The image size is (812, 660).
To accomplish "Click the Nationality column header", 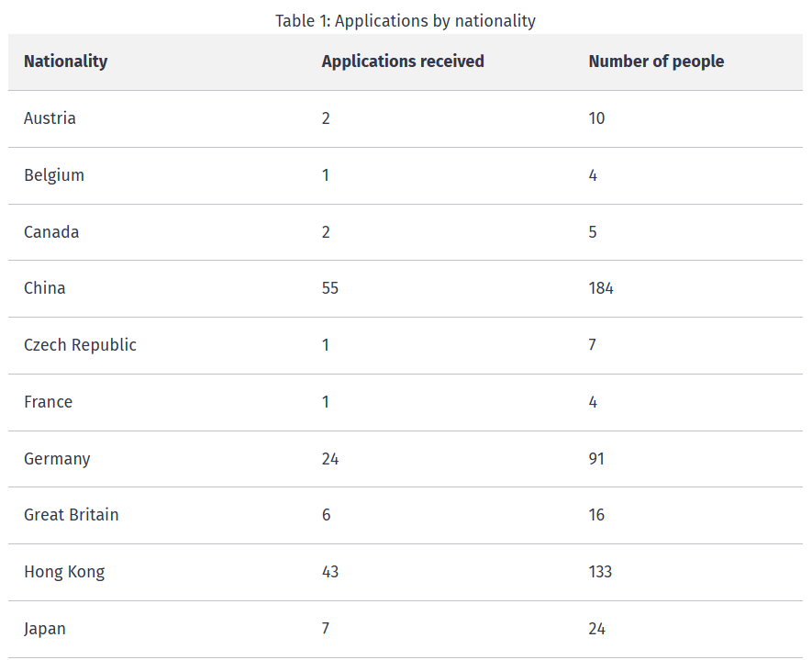I will (x=65, y=62).
